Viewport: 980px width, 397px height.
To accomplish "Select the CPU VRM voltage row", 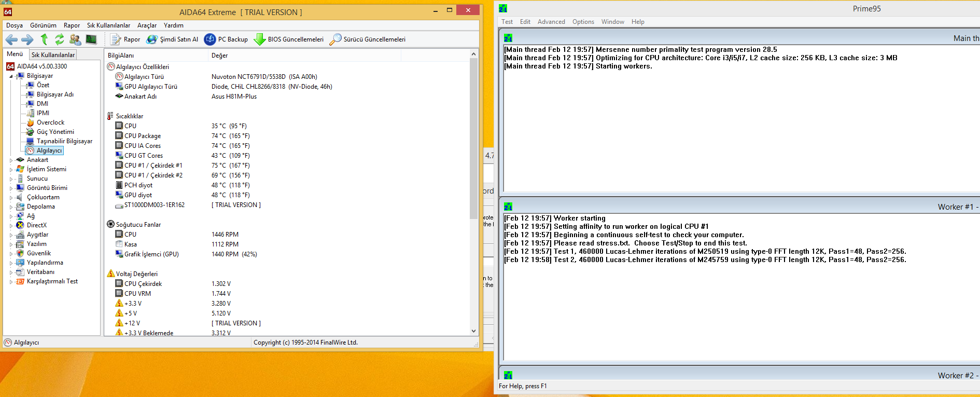I will 287,294.
